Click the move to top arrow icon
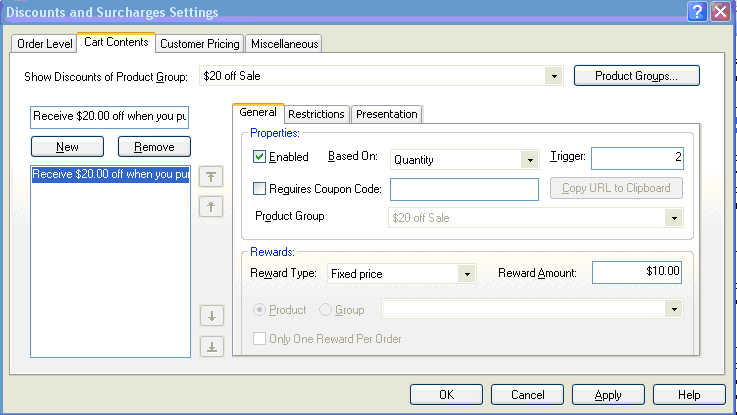The width and height of the screenshot is (737, 415). tap(212, 177)
